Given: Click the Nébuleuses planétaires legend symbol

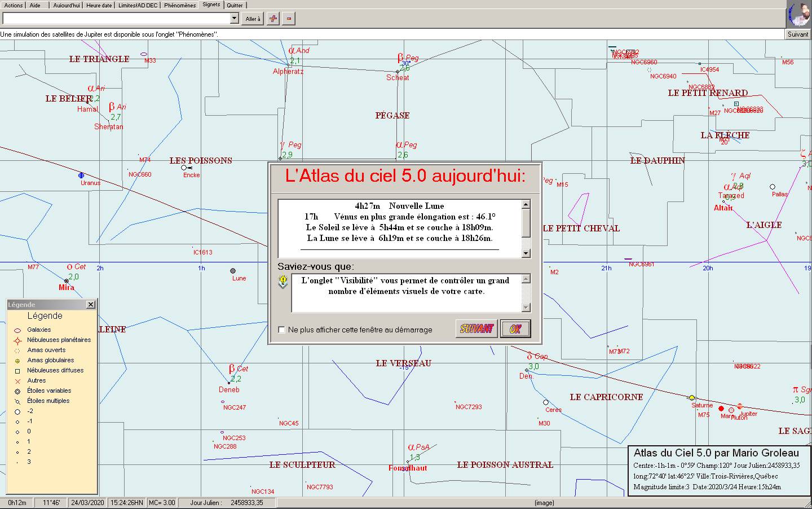Looking at the screenshot, I should tap(17, 340).
